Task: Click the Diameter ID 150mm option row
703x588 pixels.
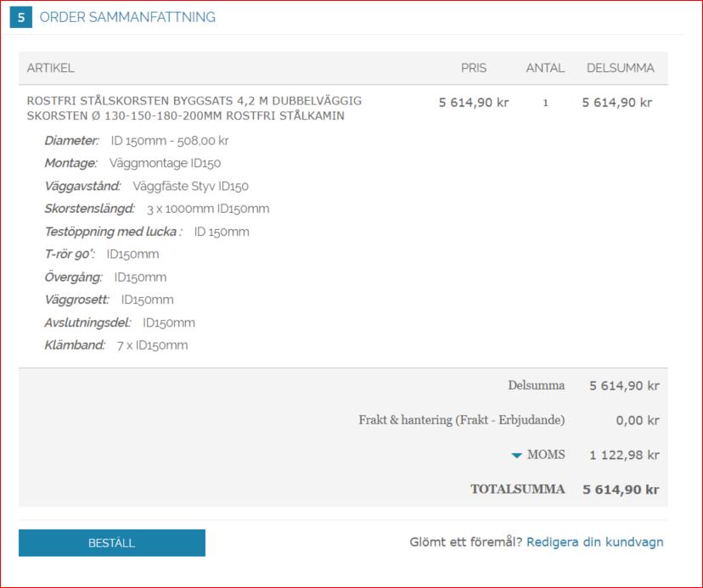Action: click(x=137, y=141)
